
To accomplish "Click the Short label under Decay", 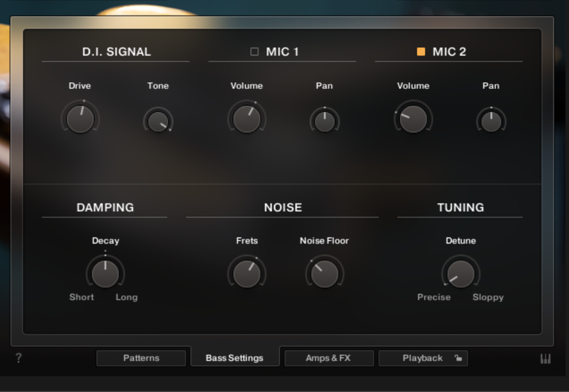I will (82, 297).
